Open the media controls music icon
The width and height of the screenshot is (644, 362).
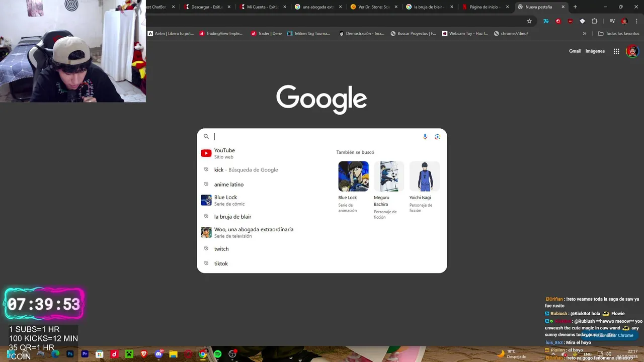pos(612,21)
